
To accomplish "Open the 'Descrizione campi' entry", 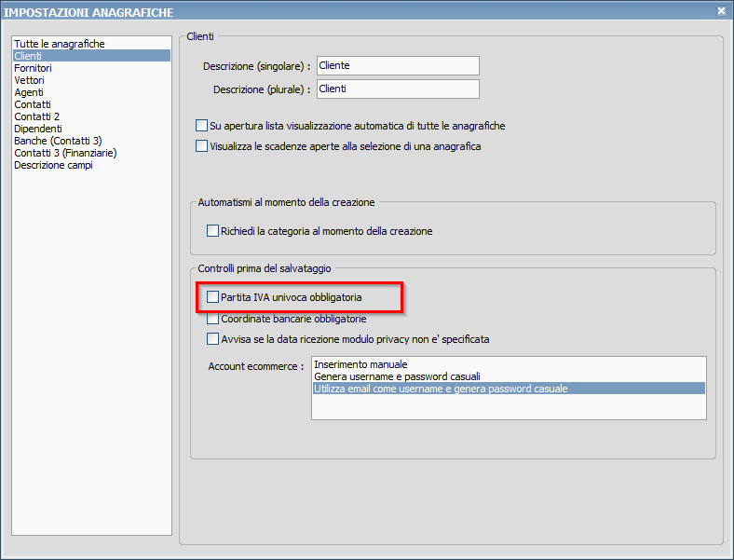I will pyautogui.click(x=53, y=165).
